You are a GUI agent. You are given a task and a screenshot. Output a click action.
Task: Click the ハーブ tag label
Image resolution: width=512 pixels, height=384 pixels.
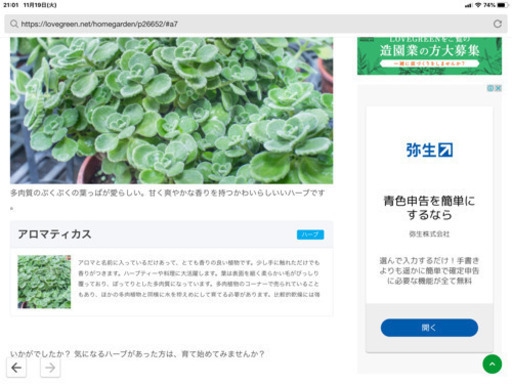(310, 235)
